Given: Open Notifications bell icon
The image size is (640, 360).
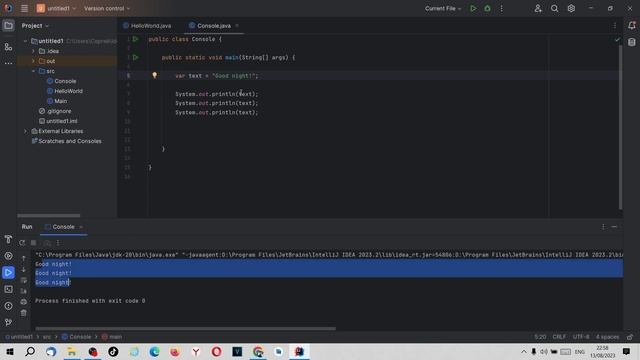Looking at the screenshot, I should tap(632, 26).
